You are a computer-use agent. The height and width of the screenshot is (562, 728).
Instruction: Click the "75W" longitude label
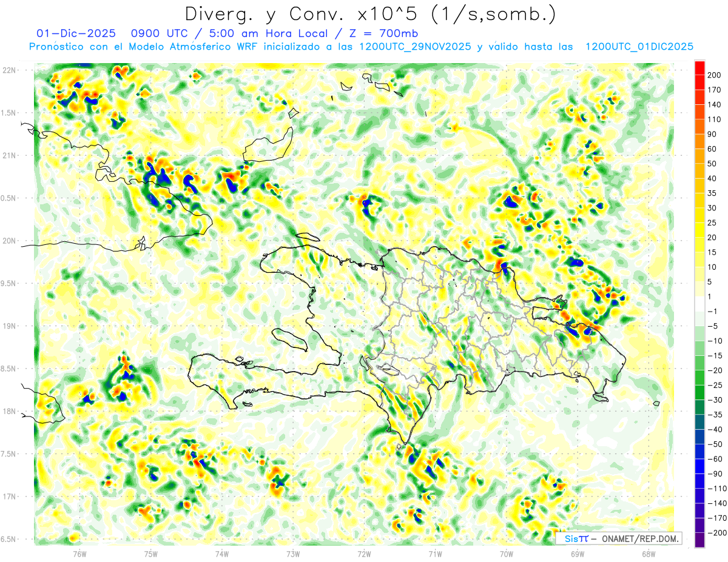coord(151,554)
